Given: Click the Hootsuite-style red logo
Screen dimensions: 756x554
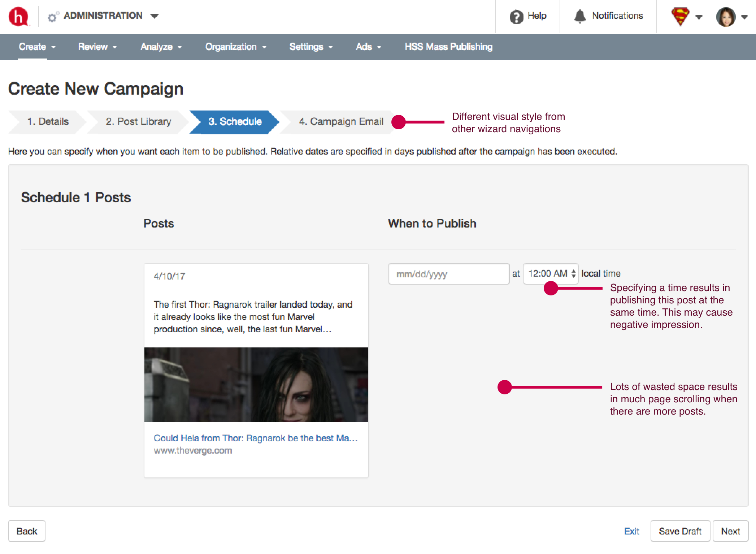Looking at the screenshot, I should 18,17.
